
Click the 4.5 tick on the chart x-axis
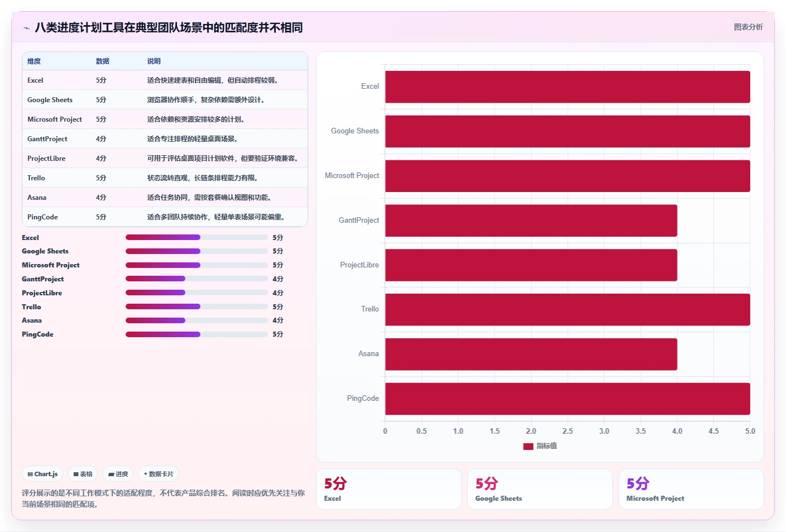713,431
